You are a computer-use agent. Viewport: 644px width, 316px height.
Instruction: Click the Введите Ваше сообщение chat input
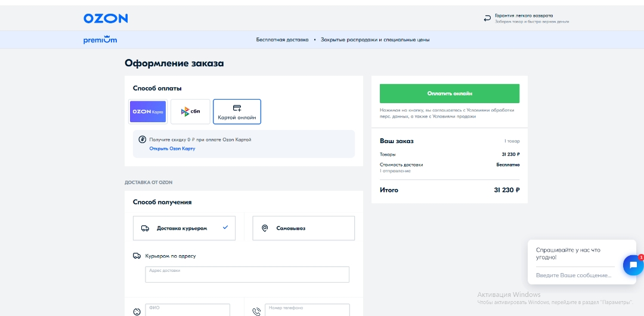[x=574, y=275]
